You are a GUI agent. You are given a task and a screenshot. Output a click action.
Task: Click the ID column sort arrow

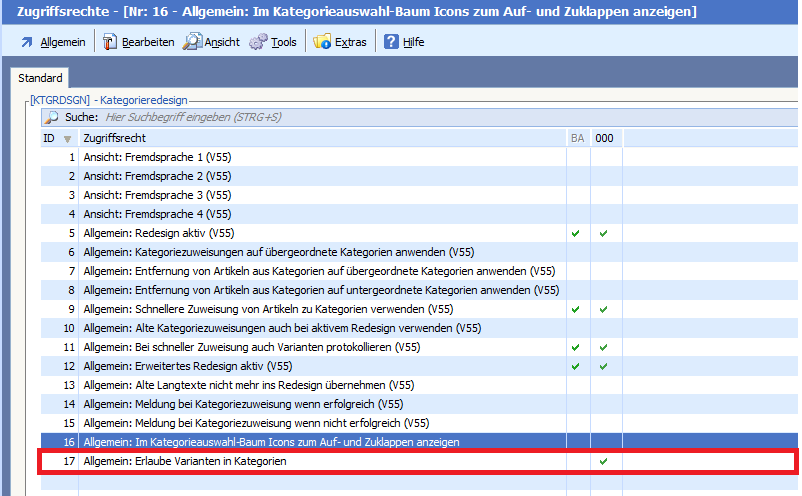pos(68,139)
